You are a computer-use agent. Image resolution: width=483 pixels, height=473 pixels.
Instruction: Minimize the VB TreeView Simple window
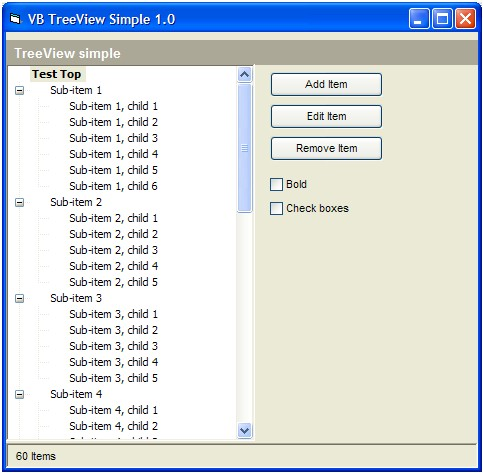click(419, 19)
